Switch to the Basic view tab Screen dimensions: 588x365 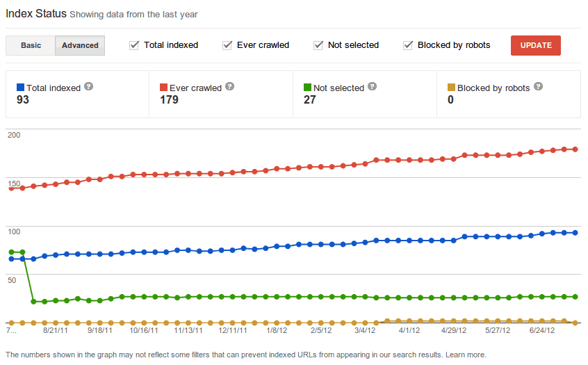click(31, 45)
